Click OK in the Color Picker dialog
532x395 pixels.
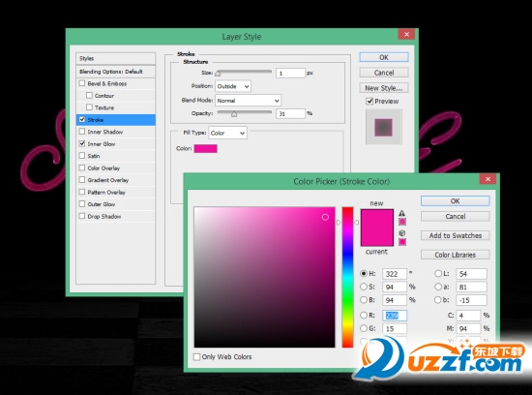pos(455,200)
